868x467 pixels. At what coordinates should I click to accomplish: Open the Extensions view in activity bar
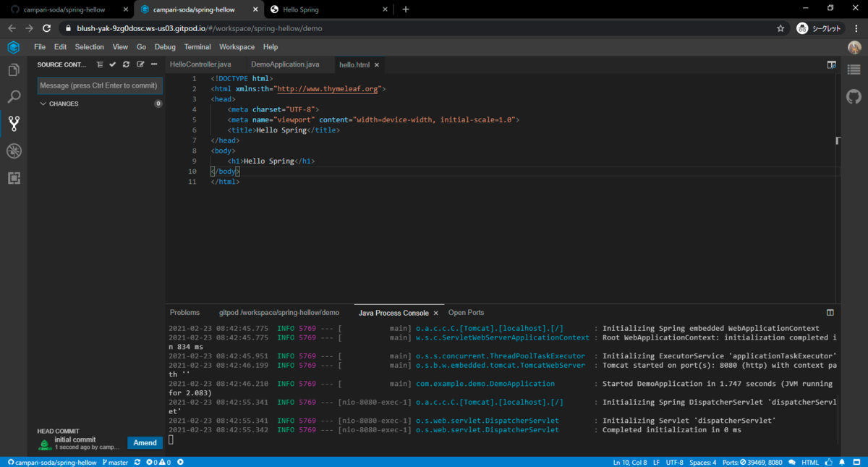14,178
